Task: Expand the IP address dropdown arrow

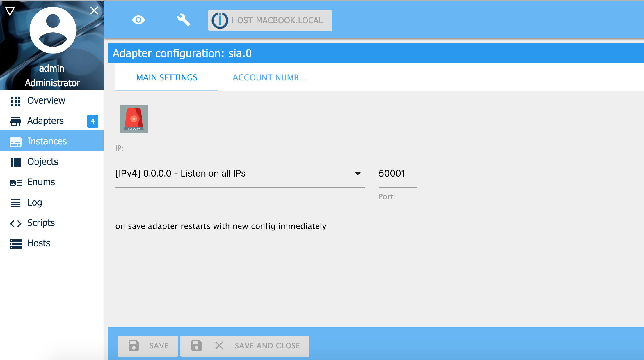Action: coord(357,174)
